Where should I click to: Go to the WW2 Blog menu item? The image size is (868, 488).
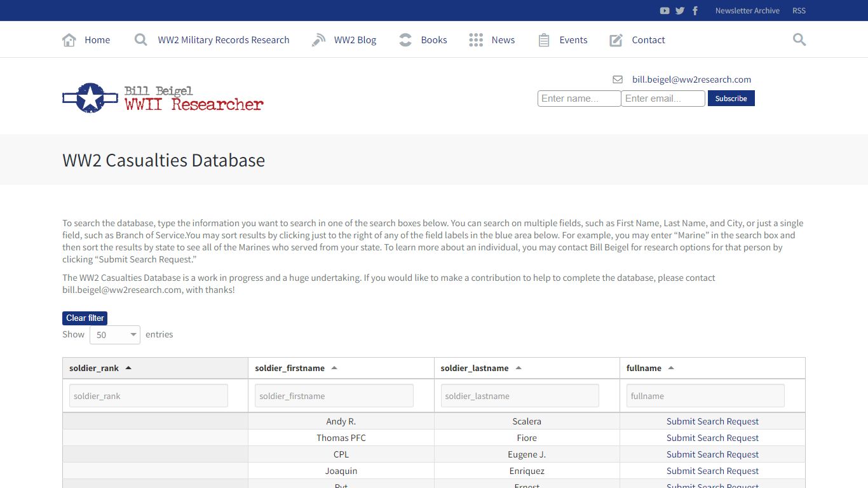[355, 40]
